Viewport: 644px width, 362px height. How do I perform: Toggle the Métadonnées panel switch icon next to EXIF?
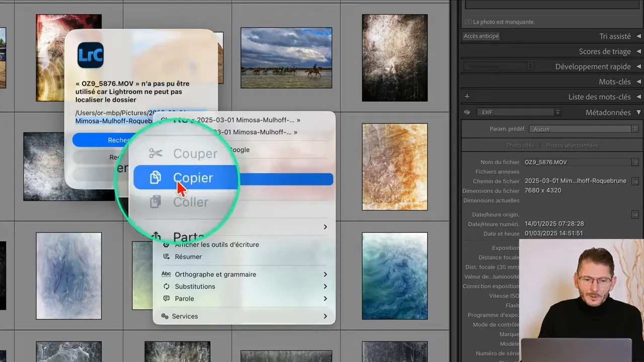coord(466,112)
